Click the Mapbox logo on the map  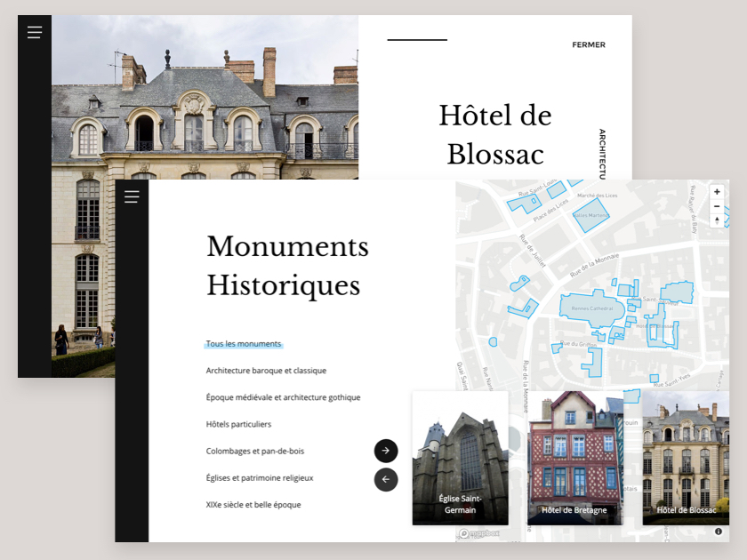pos(480,533)
